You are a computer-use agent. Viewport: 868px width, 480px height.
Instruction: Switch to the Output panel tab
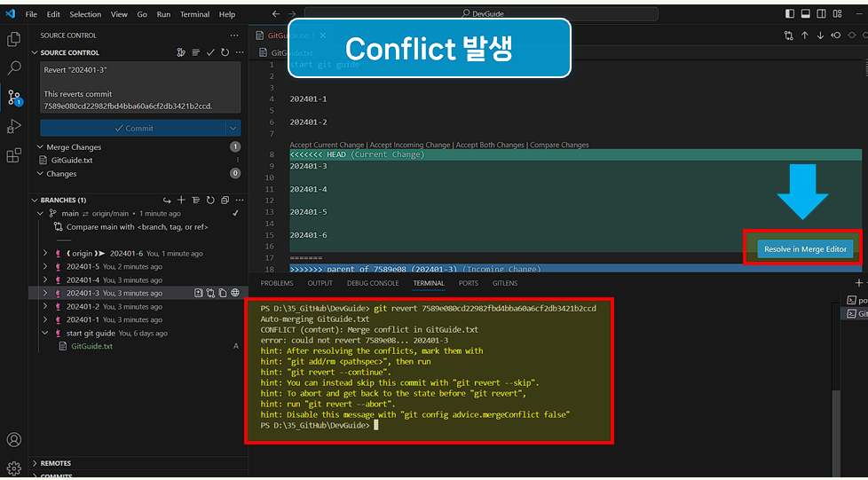(320, 283)
